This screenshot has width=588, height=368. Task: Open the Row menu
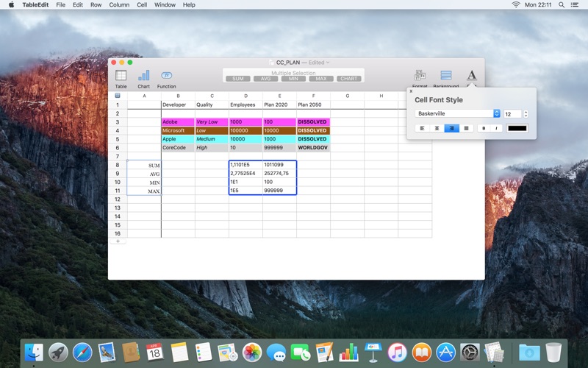pos(96,5)
